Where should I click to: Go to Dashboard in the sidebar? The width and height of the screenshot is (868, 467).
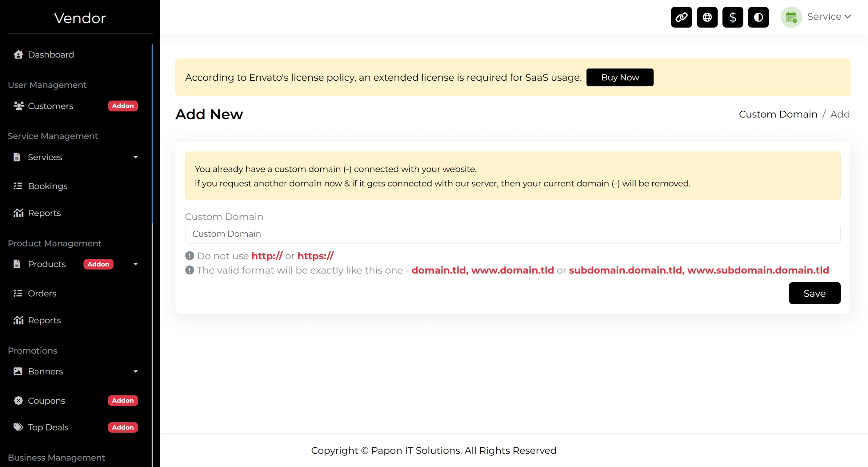[x=51, y=55]
